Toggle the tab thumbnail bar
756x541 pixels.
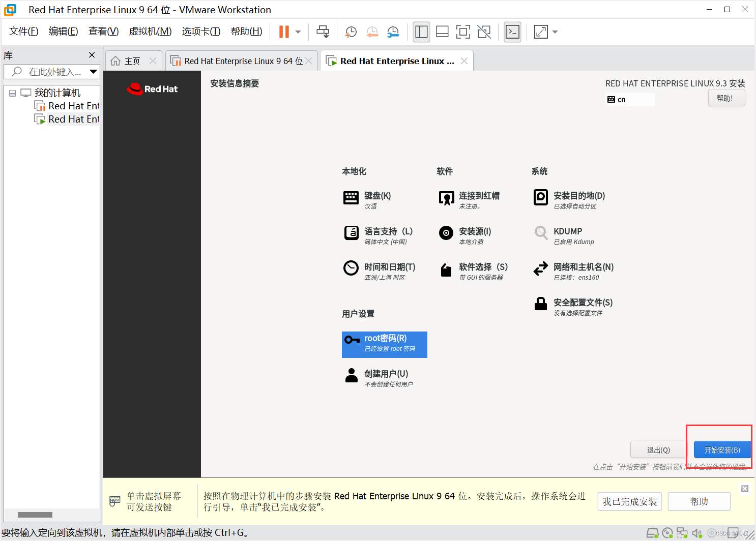(442, 32)
